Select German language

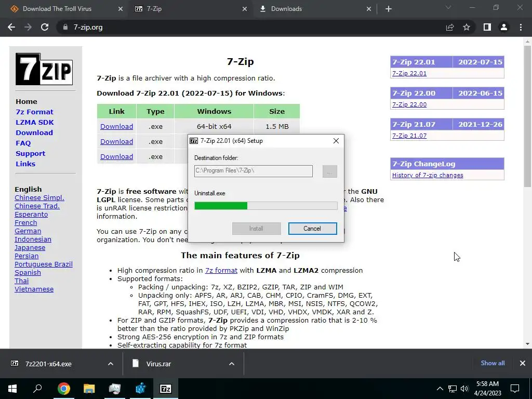28,231
